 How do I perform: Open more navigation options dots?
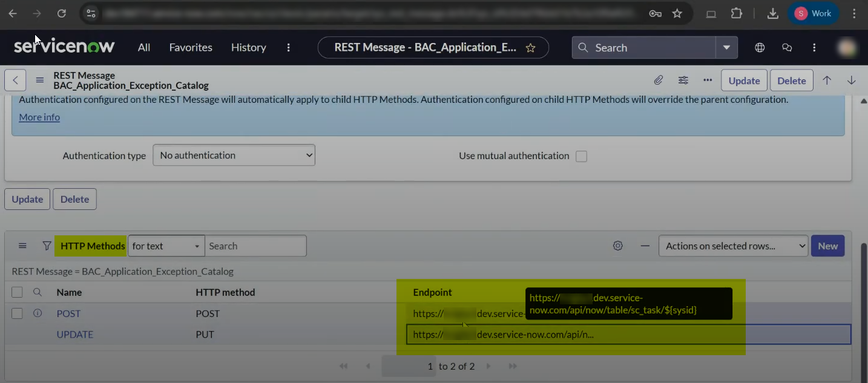pos(289,47)
